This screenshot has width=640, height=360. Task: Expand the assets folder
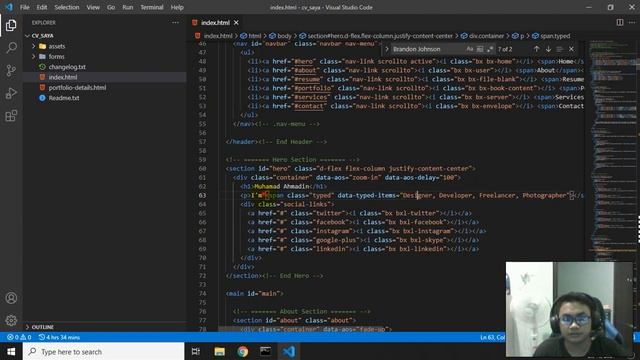tap(33, 46)
